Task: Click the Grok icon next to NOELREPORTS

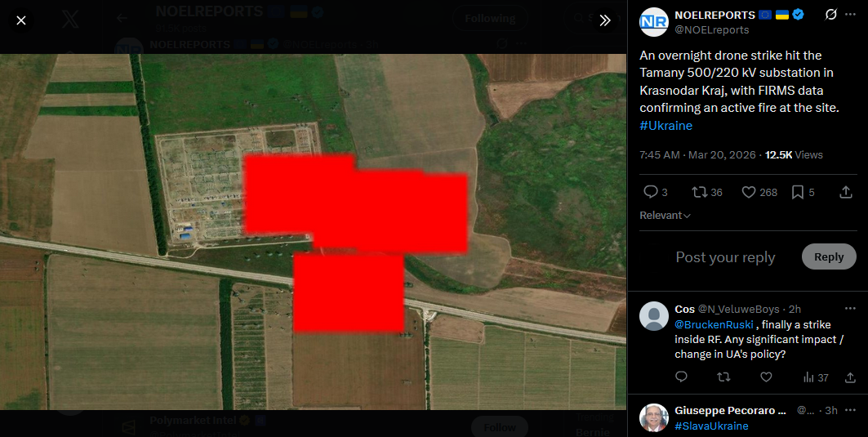Action: pyautogui.click(x=831, y=15)
